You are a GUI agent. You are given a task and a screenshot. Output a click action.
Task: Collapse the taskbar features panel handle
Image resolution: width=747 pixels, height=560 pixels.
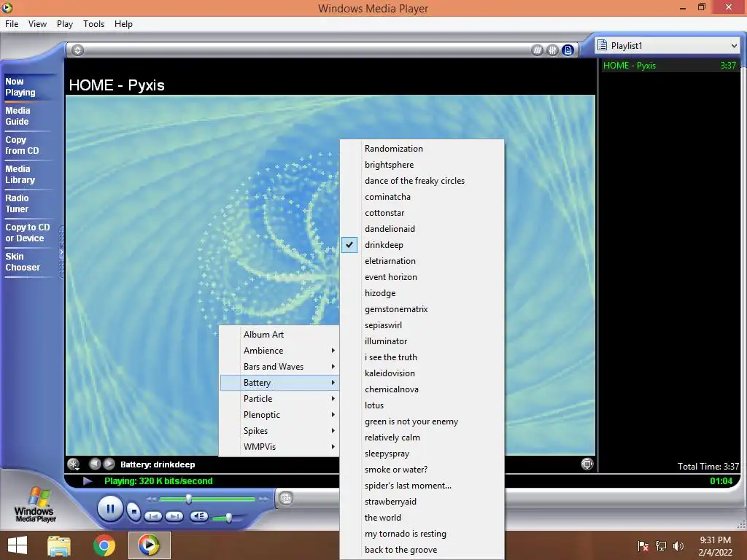point(61,252)
